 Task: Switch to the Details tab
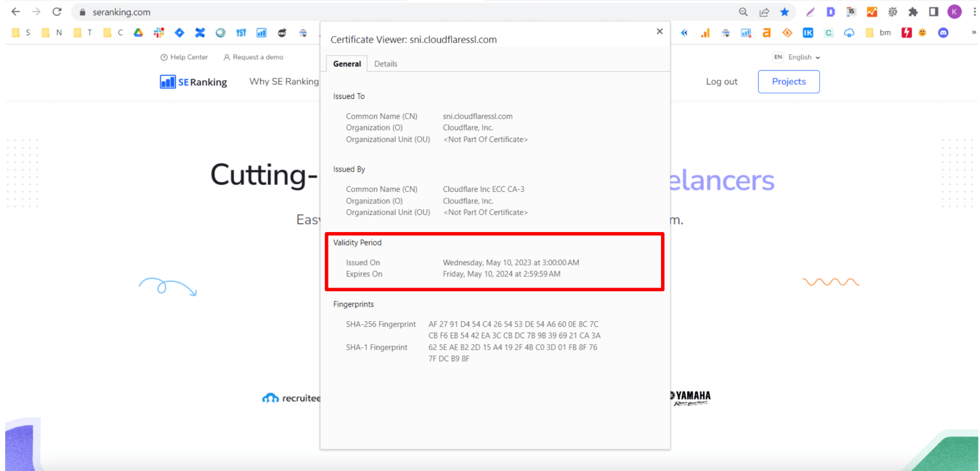pyautogui.click(x=385, y=63)
